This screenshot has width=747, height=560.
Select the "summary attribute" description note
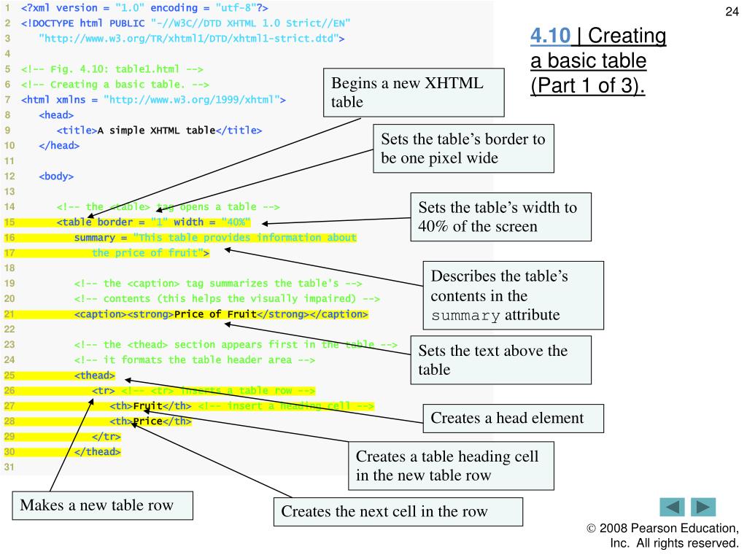click(513, 295)
